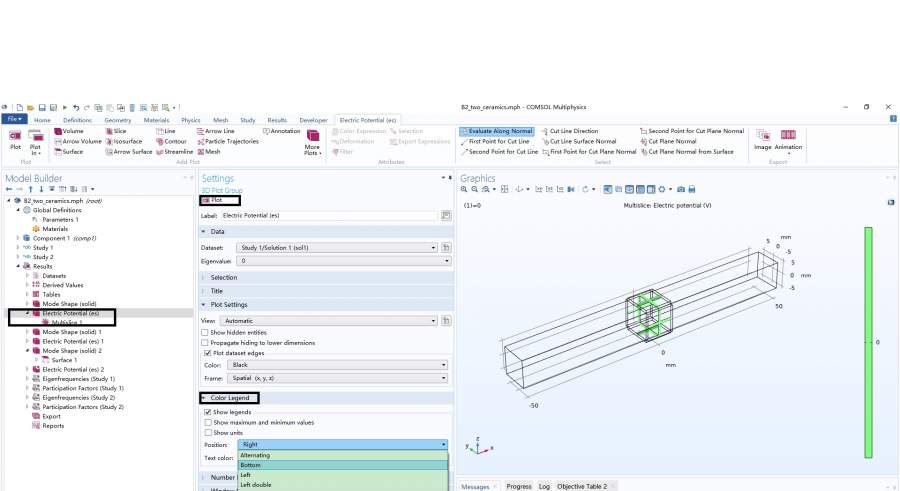This screenshot has width=900, height=491.
Task: Click the Image export icon
Action: coord(763,139)
